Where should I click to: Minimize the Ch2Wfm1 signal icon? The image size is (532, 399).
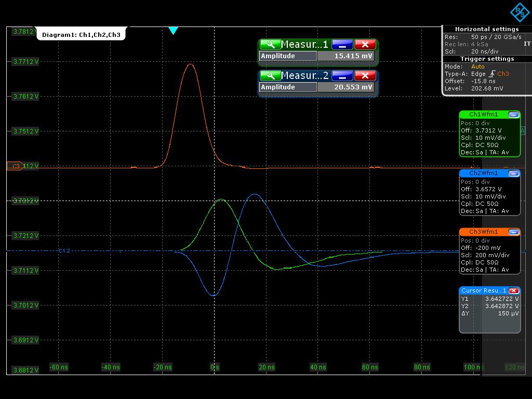513,173
